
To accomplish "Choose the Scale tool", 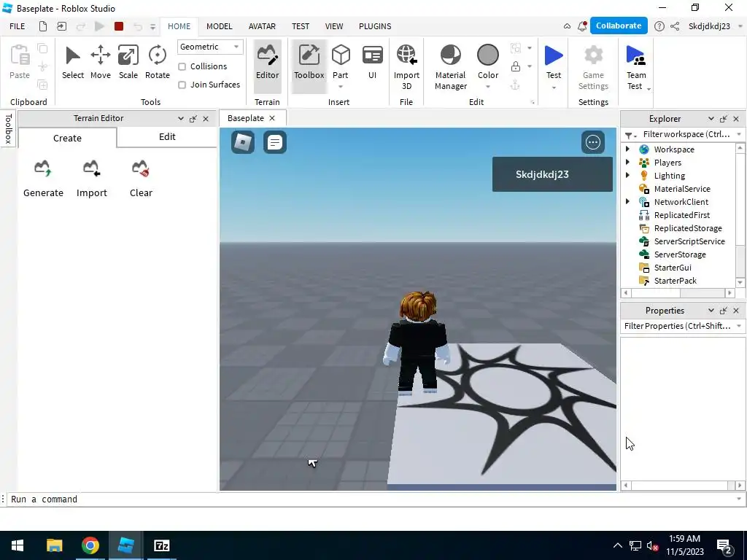I will point(128,62).
